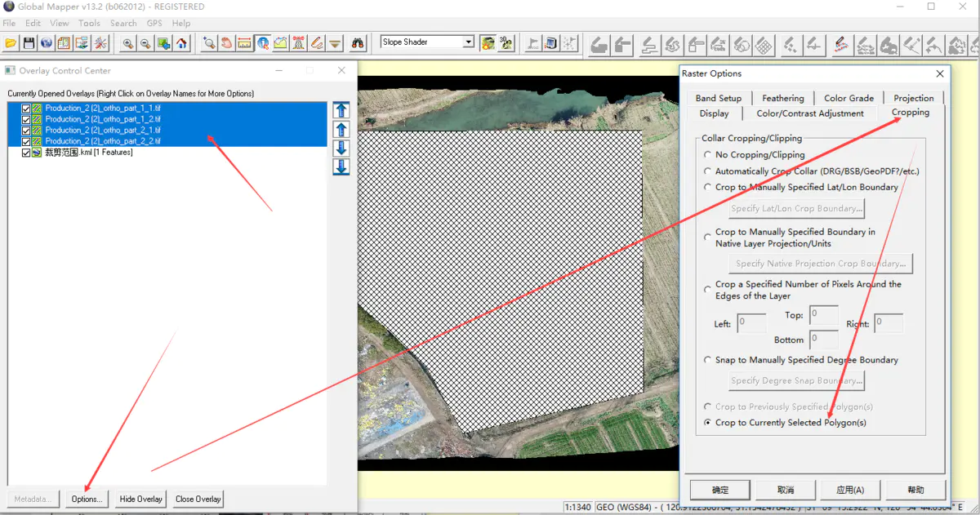
Task: Select the Measure ruler tool
Action: [x=243, y=42]
